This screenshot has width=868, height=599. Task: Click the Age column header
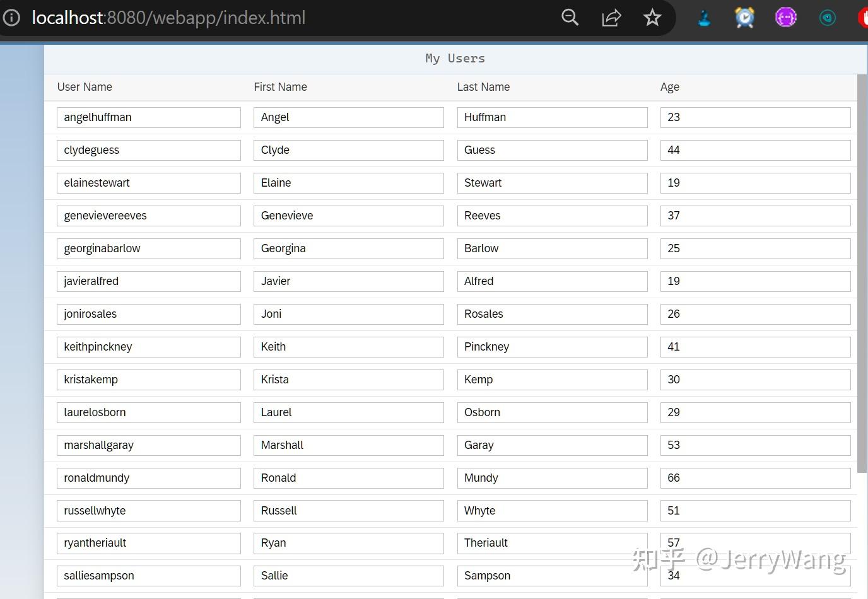670,87
